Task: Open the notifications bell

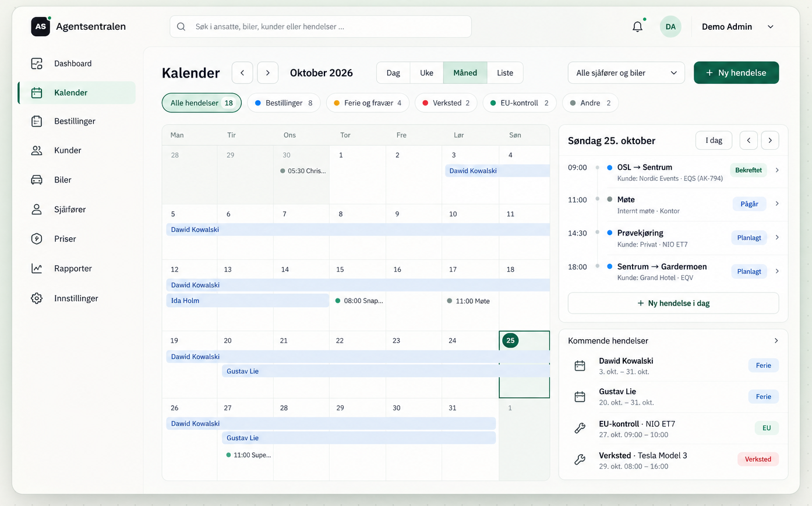Action: tap(637, 27)
